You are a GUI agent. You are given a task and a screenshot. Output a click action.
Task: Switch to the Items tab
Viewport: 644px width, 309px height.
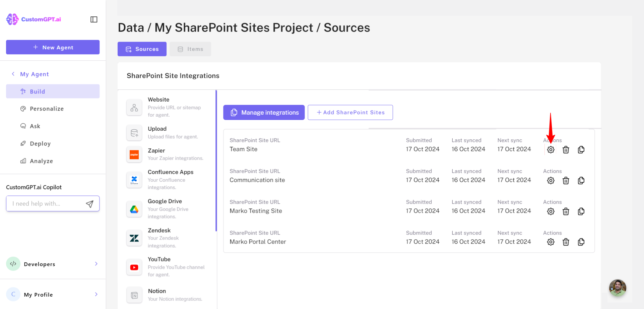190,49
